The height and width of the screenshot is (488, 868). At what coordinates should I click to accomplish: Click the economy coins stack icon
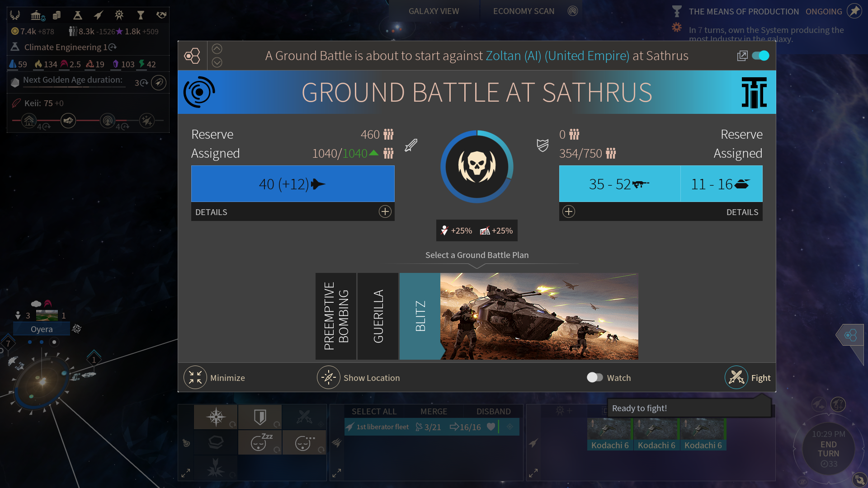coord(57,15)
